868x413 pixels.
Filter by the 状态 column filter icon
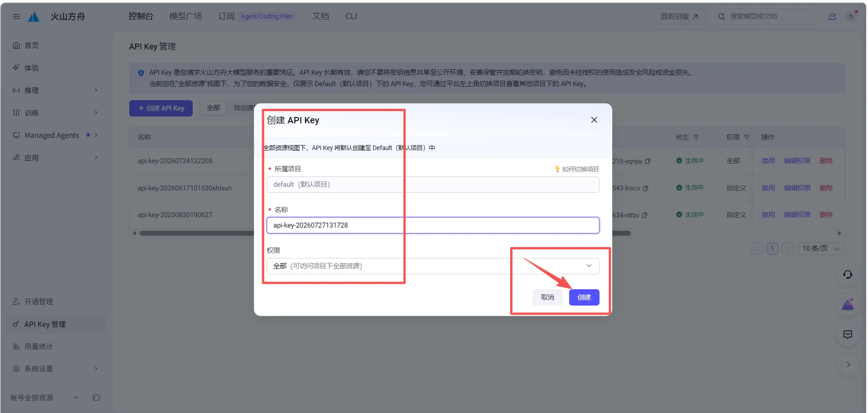(696, 137)
